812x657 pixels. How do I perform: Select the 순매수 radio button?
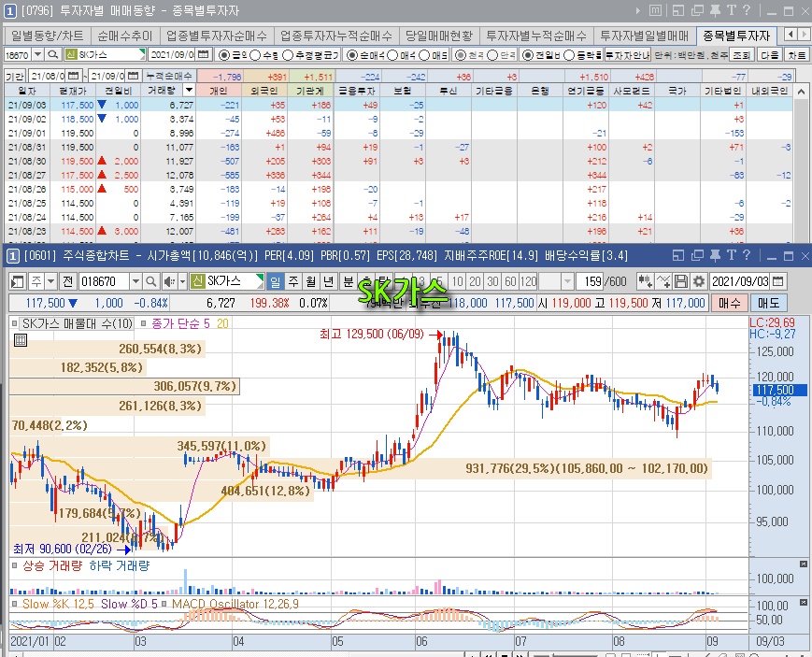(351, 54)
